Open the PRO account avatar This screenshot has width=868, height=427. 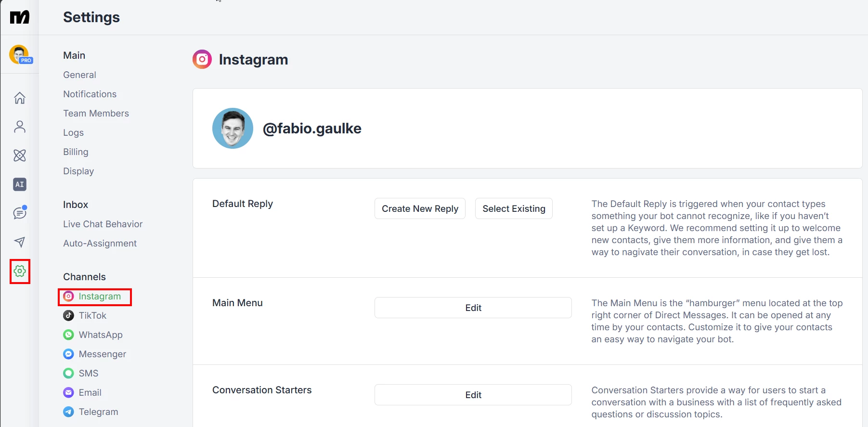(20, 54)
